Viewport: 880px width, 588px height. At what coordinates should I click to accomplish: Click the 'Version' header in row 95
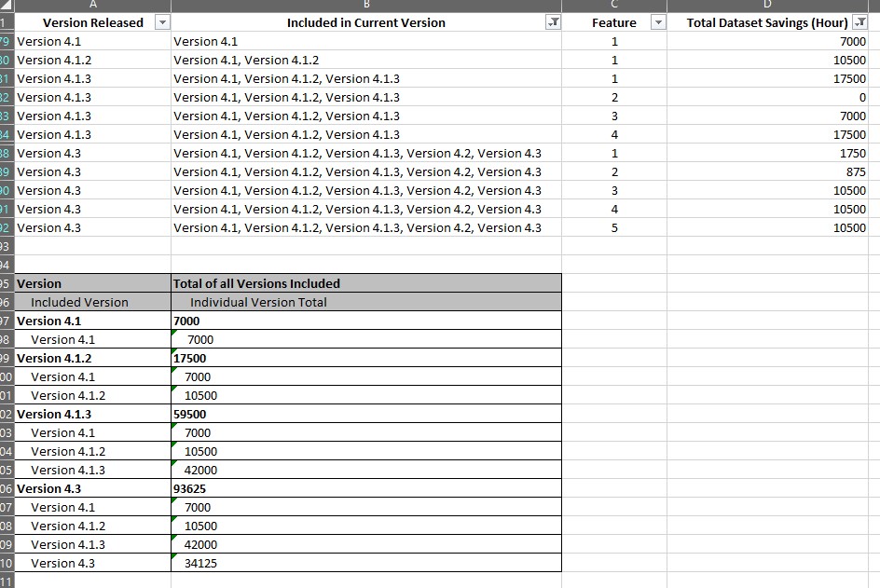(x=92, y=283)
